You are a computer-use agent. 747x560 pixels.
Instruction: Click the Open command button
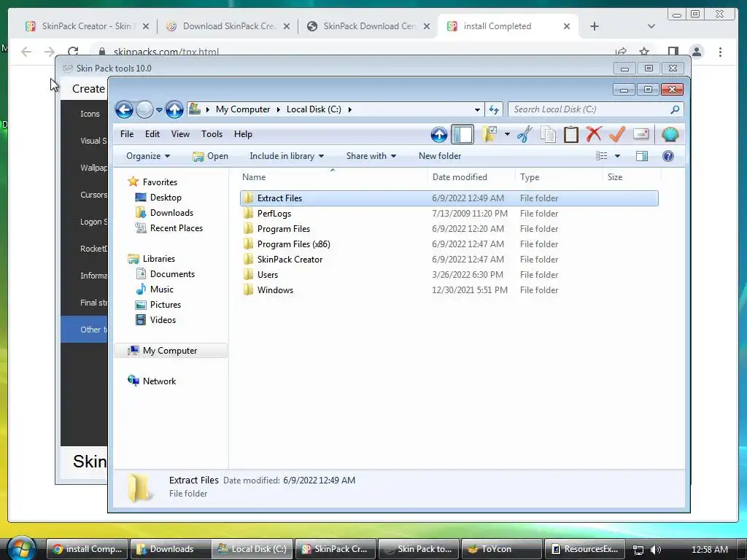[x=211, y=156]
